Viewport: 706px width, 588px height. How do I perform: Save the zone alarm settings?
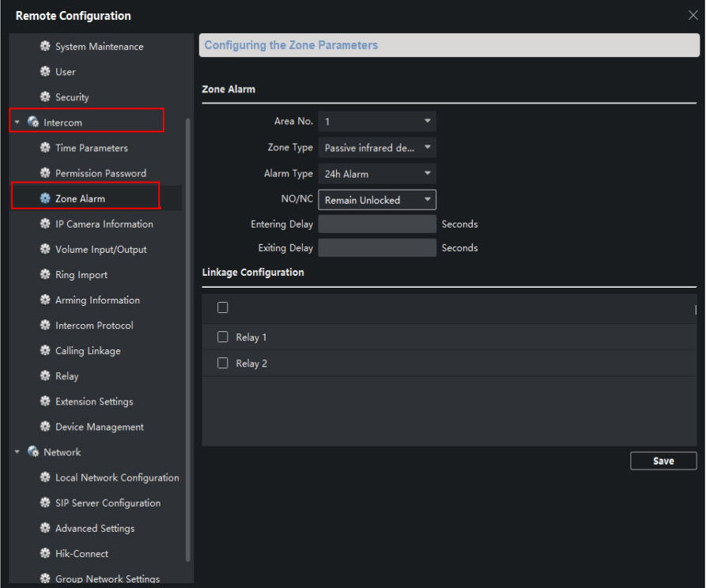(x=663, y=461)
